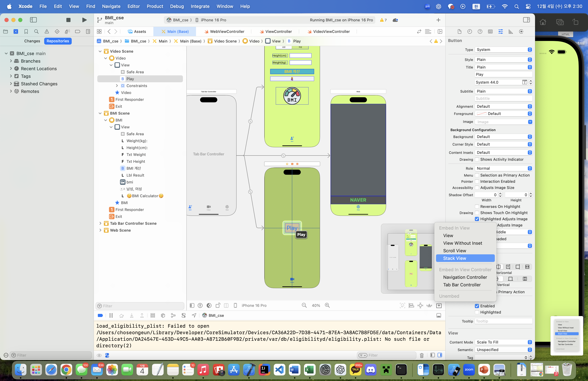Expand the Tab Bar Controller Scene
The height and width of the screenshot is (381, 588).
[x=100, y=223]
